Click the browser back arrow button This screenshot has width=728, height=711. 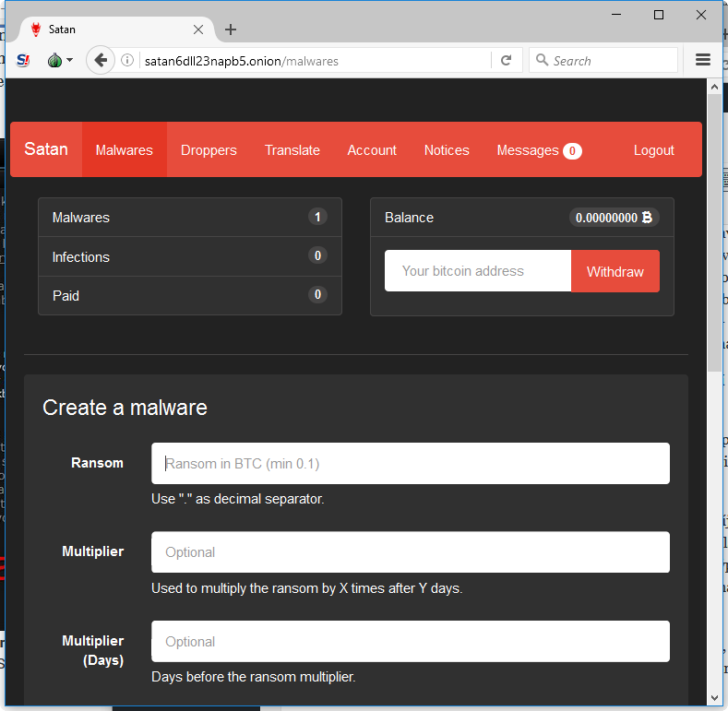[101, 60]
